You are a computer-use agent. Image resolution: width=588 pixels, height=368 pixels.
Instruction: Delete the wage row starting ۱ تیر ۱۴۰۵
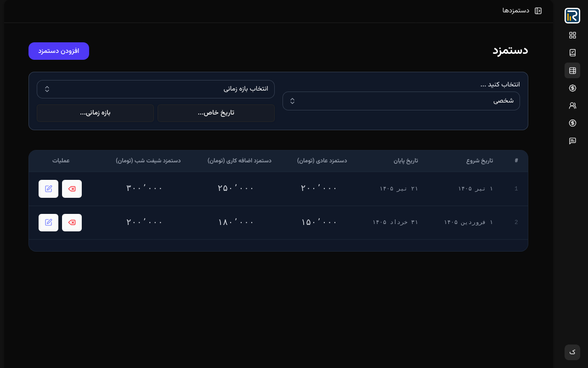72,189
